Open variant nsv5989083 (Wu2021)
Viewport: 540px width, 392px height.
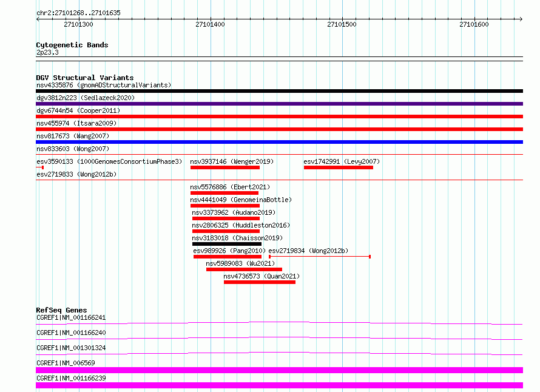click(240, 263)
